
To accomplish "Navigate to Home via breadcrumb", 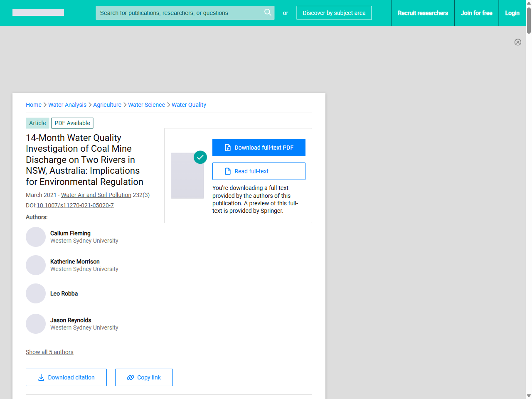I will click(34, 105).
